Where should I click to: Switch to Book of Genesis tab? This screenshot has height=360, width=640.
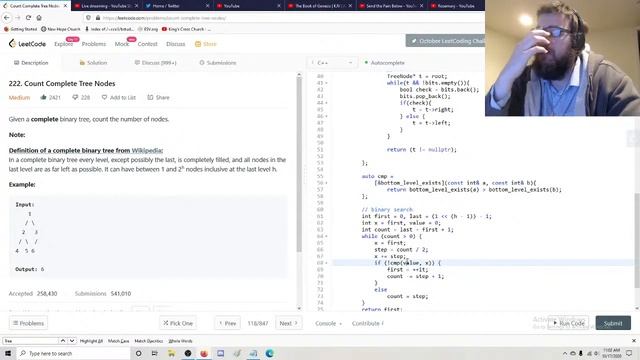(x=320, y=6)
